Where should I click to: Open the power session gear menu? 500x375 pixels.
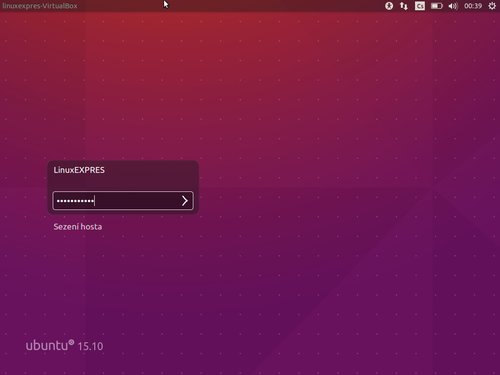(492, 6)
